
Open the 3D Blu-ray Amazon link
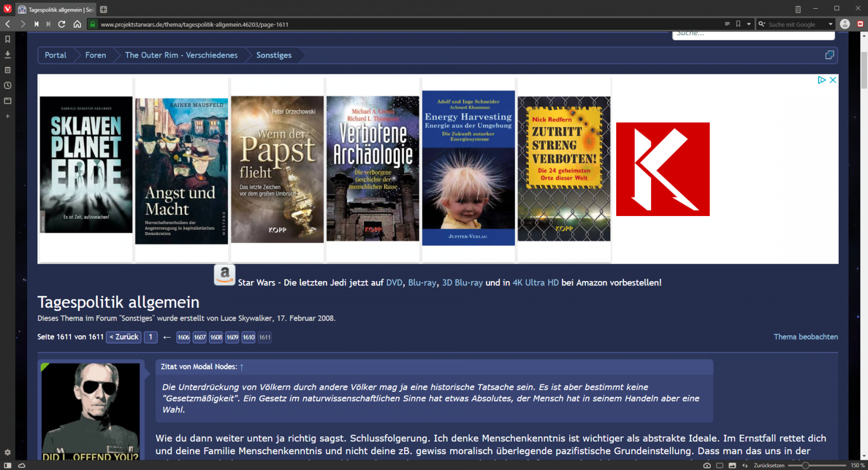(462, 283)
